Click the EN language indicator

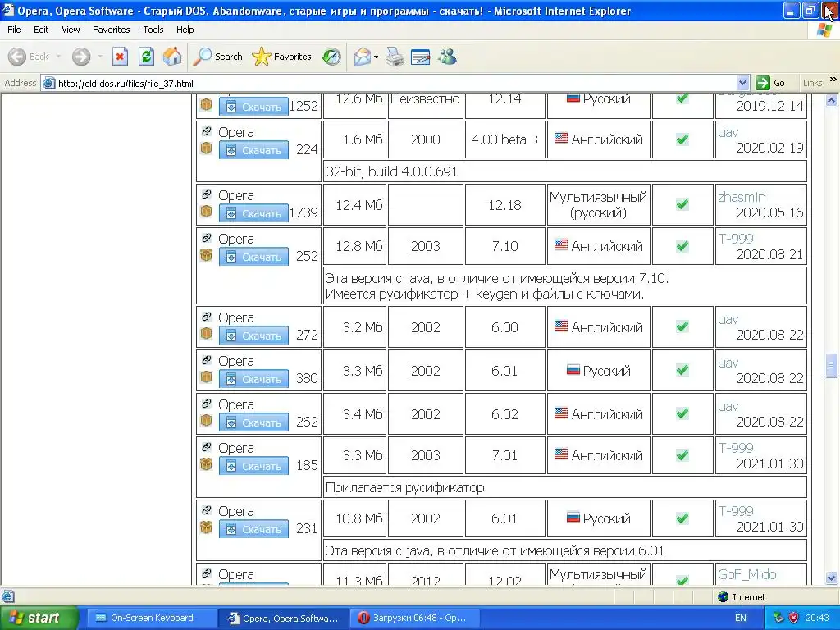click(741, 618)
